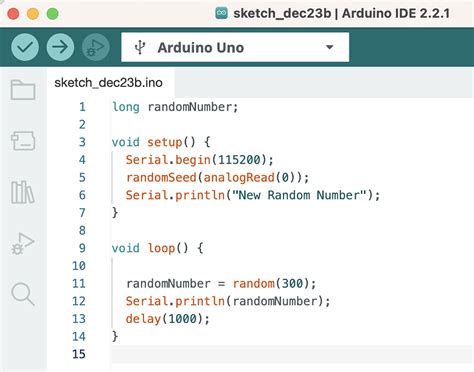Click line number 12 in the gutter
Screen dimensions: 474x372
pyautogui.click(x=79, y=301)
